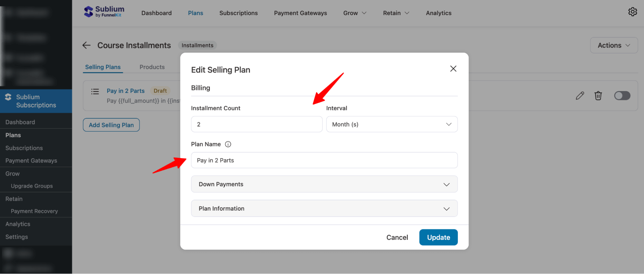Open the Interval dropdown showing Month(s)

coord(392,124)
